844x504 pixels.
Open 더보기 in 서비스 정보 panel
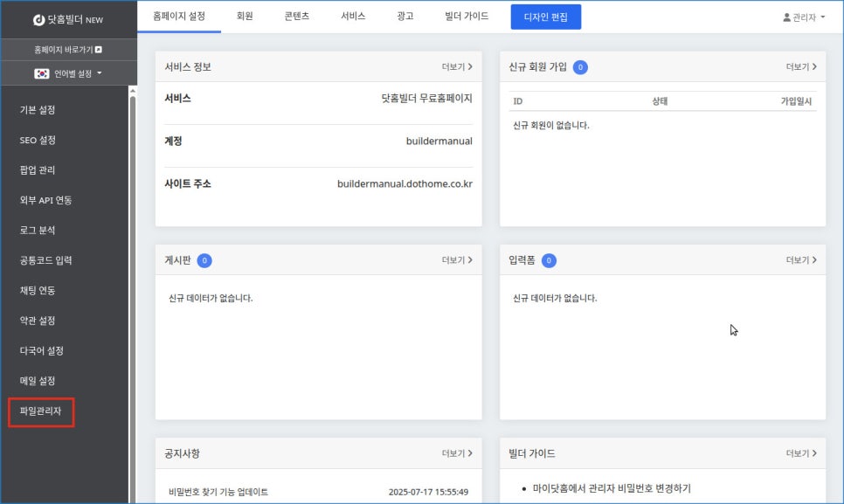pyautogui.click(x=456, y=66)
